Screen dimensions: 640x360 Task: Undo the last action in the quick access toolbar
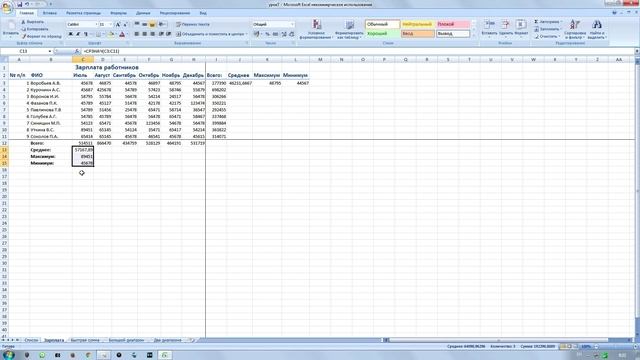click(27, 4)
